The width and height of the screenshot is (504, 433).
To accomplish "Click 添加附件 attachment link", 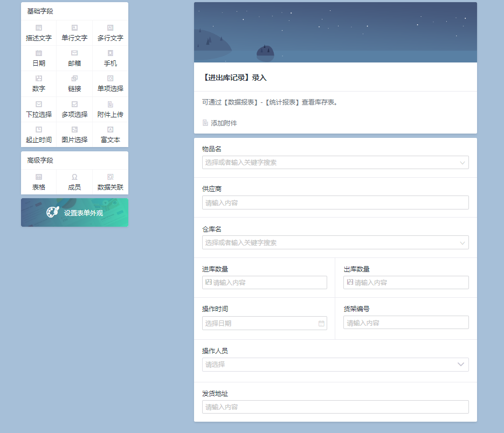I will (220, 123).
